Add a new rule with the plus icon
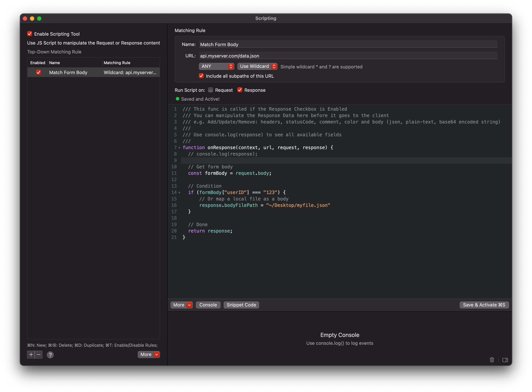532x392 pixels. tap(31, 355)
